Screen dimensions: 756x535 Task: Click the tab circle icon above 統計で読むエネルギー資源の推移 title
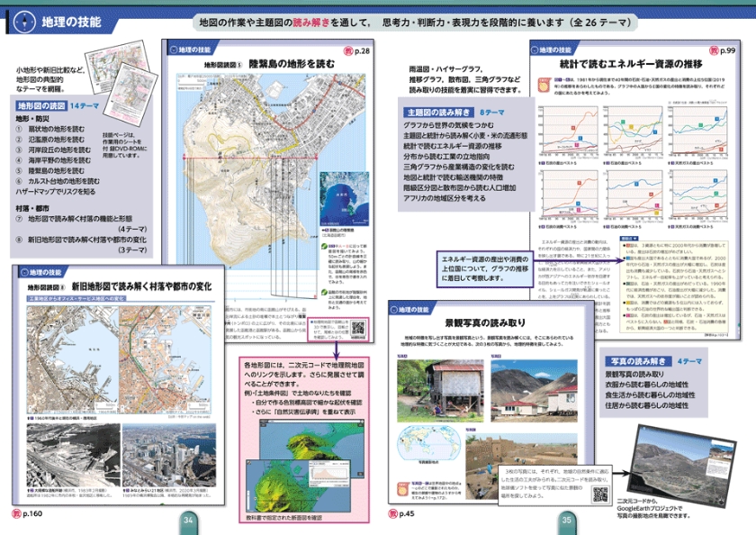point(535,50)
